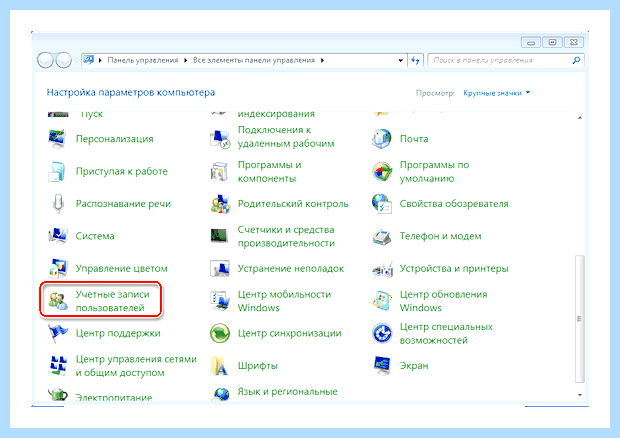Open the Почта link text
Image resolution: width=620 pixels, height=438 pixels.
coord(414,139)
